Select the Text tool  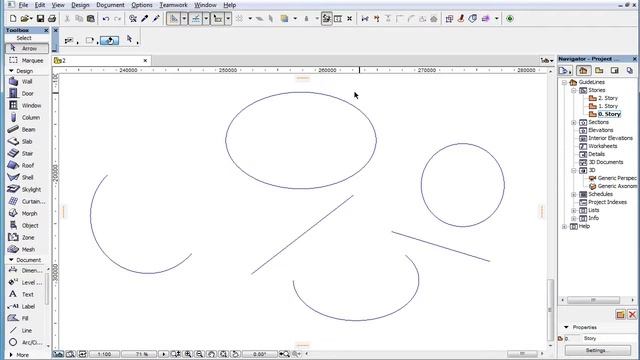tap(25, 294)
